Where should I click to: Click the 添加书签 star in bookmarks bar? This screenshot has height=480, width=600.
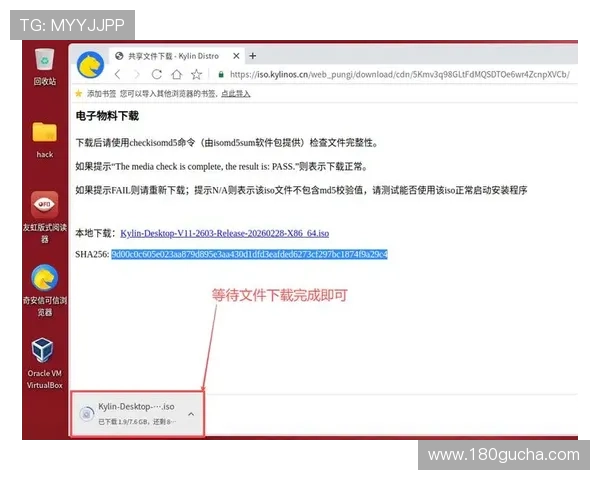(79, 93)
